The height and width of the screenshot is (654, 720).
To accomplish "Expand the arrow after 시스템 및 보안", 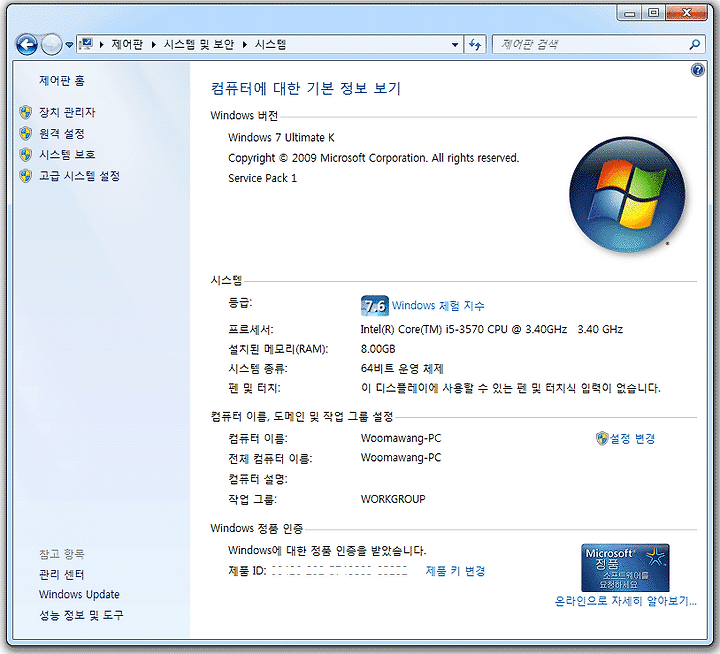I will point(244,45).
